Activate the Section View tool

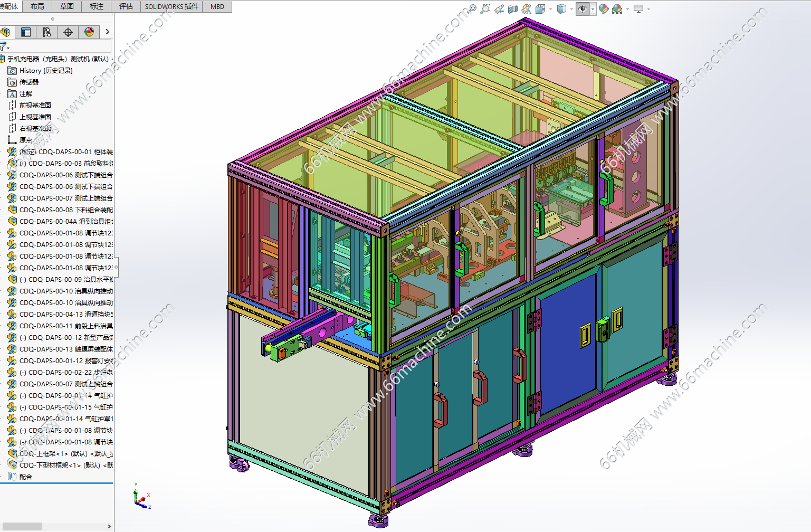[x=512, y=9]
